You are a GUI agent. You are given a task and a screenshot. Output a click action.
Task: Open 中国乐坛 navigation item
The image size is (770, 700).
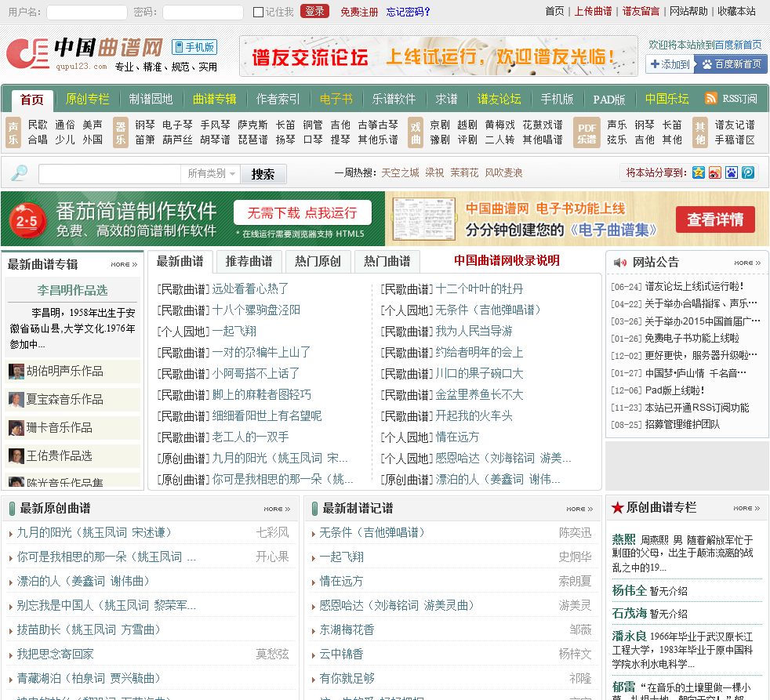click(666, 99)
